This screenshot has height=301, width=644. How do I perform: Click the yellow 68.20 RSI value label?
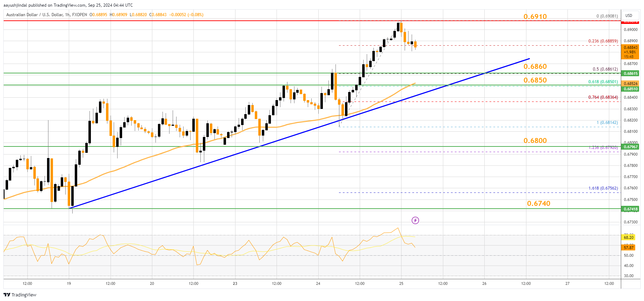[x=629, y=237]
